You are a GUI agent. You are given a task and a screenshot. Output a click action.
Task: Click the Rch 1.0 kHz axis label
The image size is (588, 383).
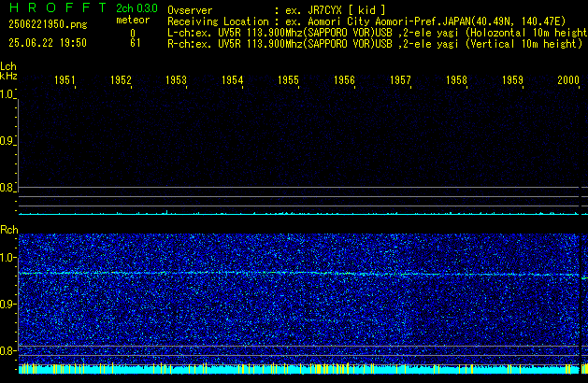point(7,258)
